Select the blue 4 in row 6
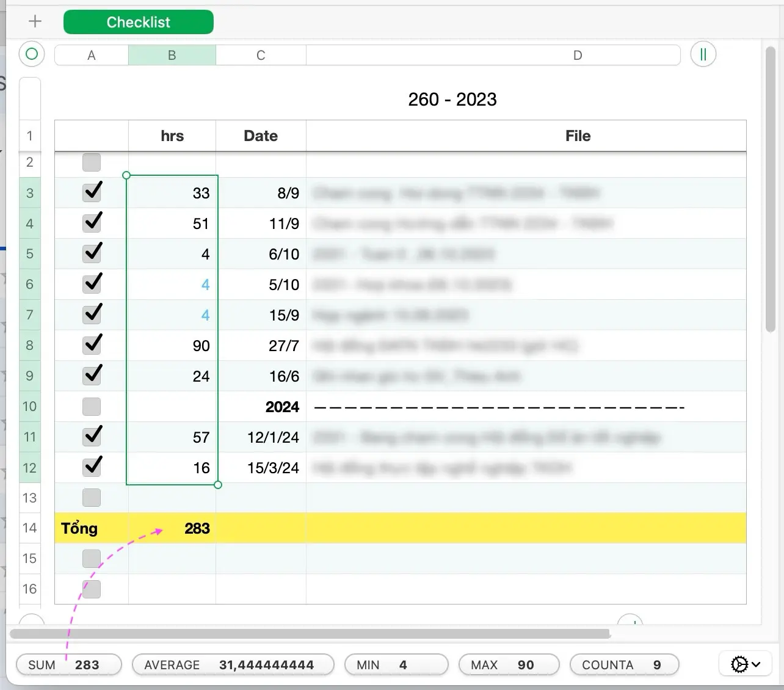This screenshot has height=690, width=784. coord(172,285)
